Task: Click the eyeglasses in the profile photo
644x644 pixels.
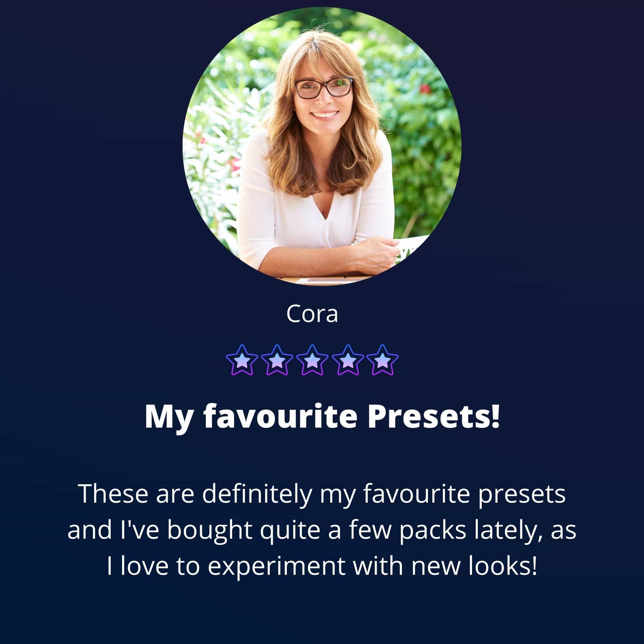Action: coord(324,88)
